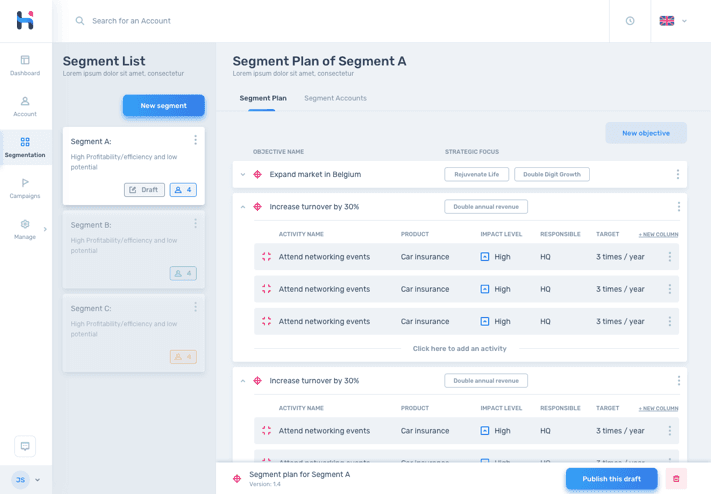Open the user menu chevron beside JS

tap(38, 479)
